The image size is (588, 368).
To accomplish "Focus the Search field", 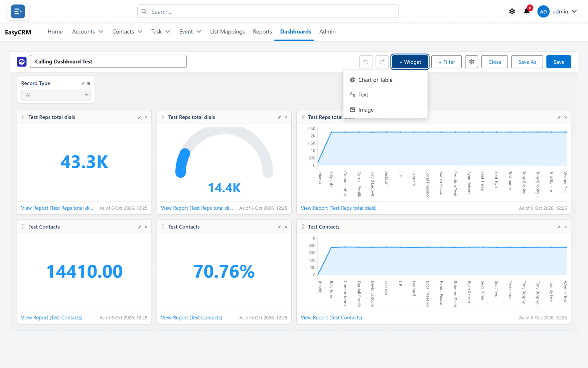I will click(x=268, y=12).
